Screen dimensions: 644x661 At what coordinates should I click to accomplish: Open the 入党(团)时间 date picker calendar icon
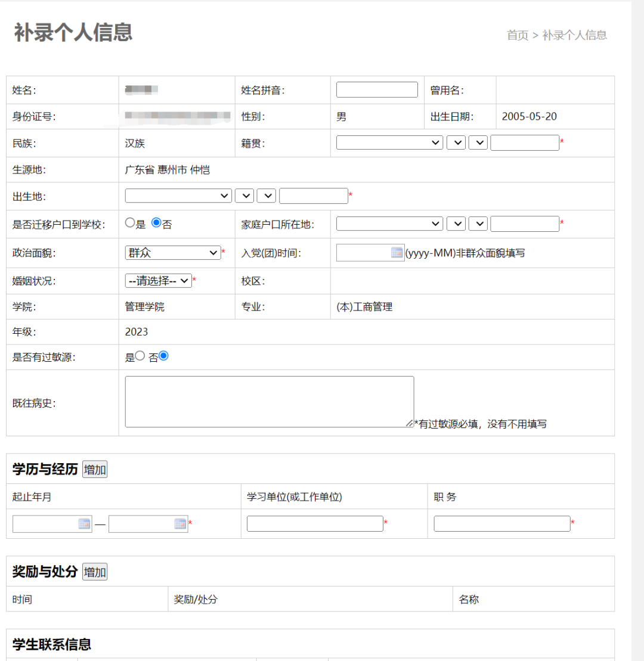[397, 252]
